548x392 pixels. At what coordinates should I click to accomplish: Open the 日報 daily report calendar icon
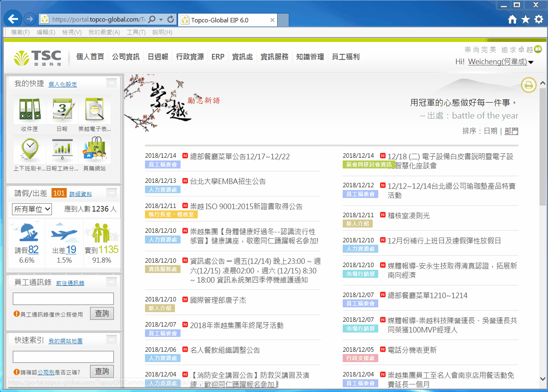coord(62,110)
